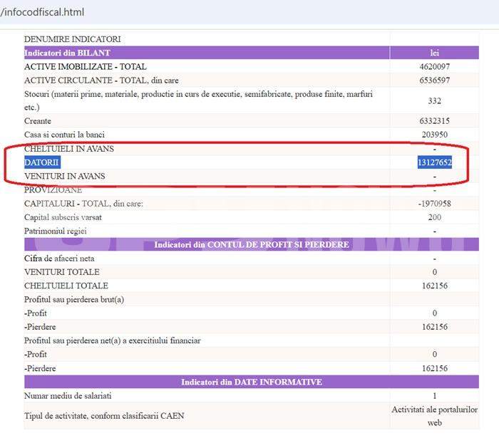The image size is (499, 448).
Task: Click the '-Pierdere' label under brut(a)
Action: (40, 326)
